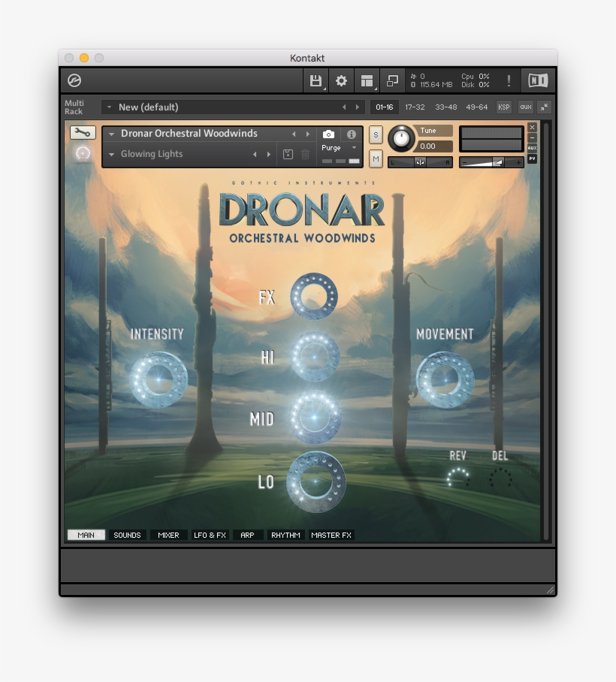Go to next instrument with right arrow
This screenshot has height=682, width=616.
tap(308, 134)
